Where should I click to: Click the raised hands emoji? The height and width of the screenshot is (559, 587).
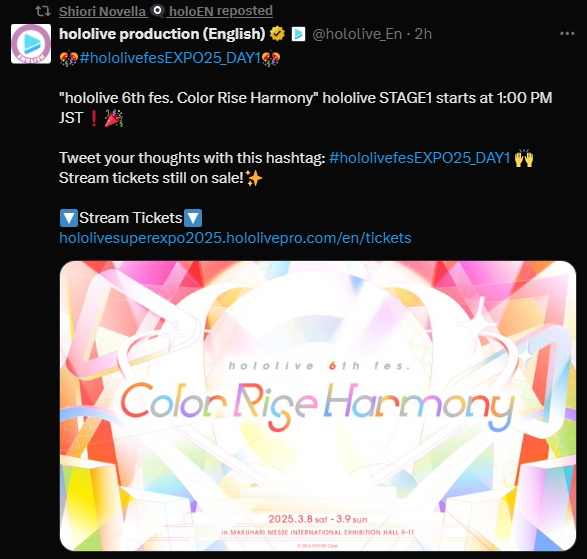point(524,158)
